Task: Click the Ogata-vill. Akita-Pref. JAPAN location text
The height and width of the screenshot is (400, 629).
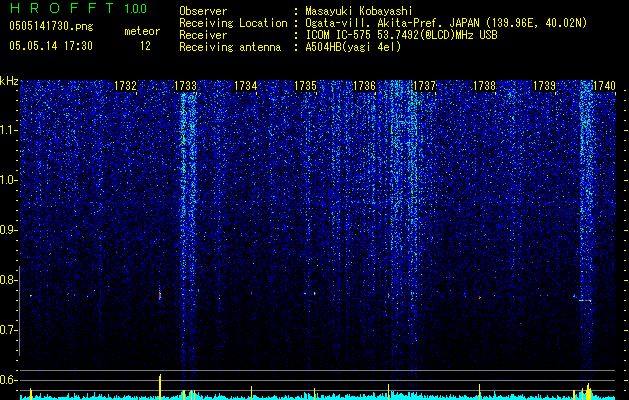Action: coord(446,23)
